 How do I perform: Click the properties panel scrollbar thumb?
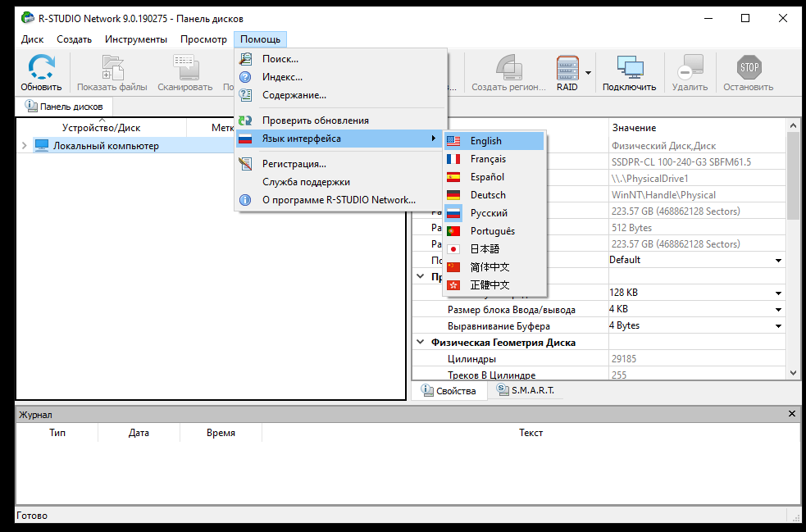(793, 175)
